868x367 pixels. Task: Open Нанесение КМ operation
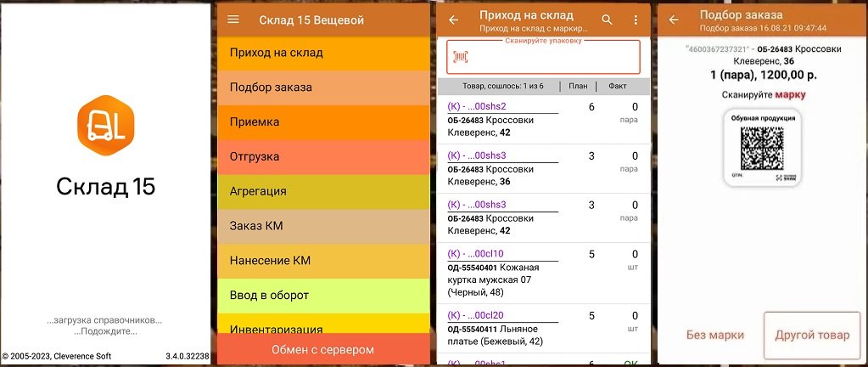click(323, 261)
